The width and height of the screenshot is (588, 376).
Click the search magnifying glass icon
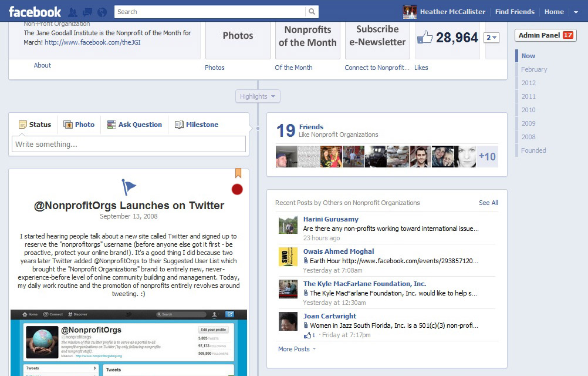(312, 11)
